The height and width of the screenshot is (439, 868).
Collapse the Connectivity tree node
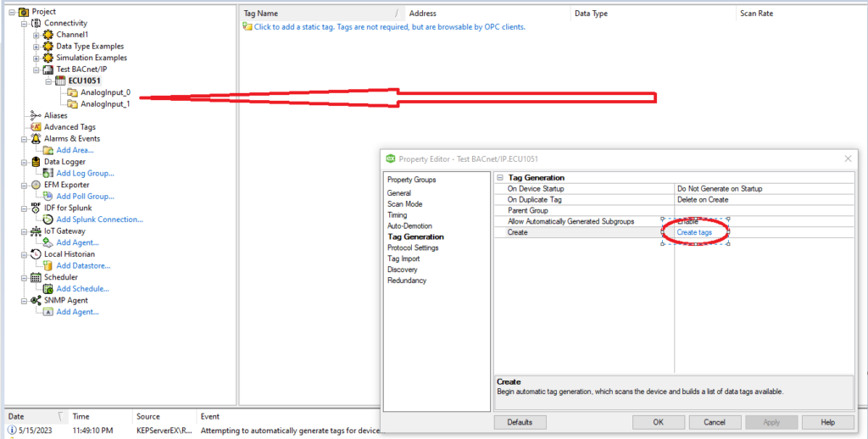(24, 23)
